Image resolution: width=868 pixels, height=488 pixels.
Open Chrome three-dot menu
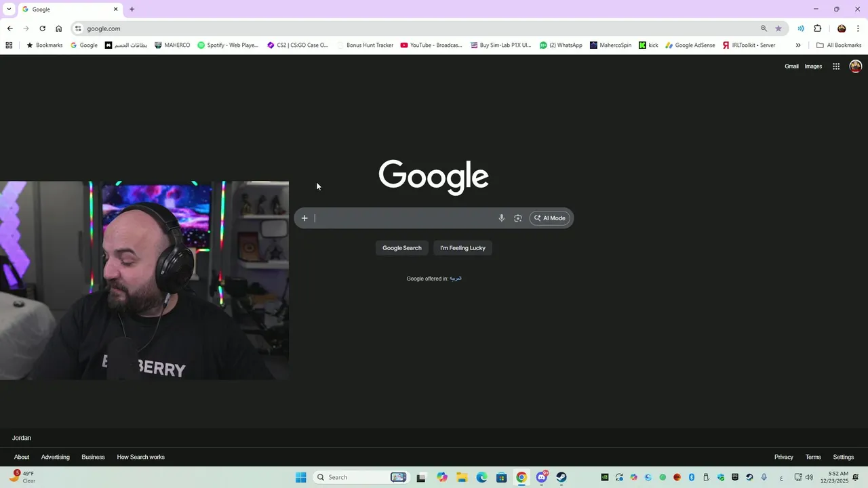click(x=858, y=28)
